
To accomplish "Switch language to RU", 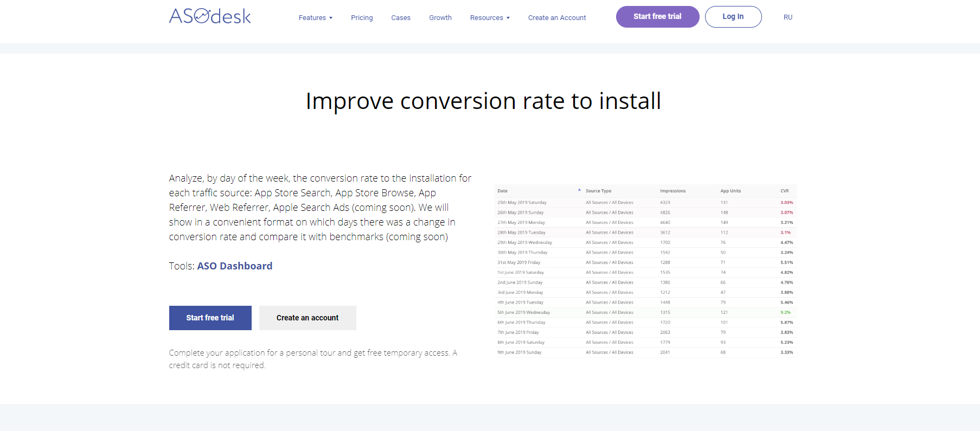I will 788,17.
